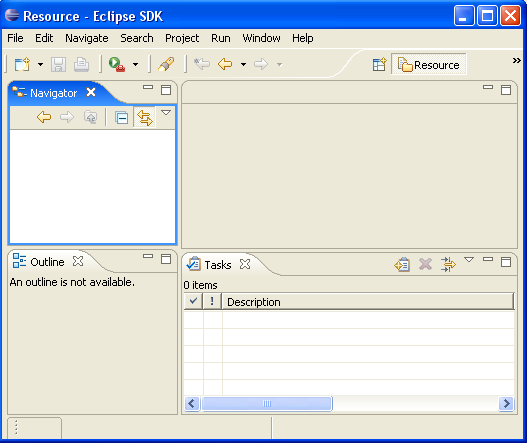527x443 pixels.
Task: Click Collapse All in Navigator toolbar
Action: click(x=121, y=117)
